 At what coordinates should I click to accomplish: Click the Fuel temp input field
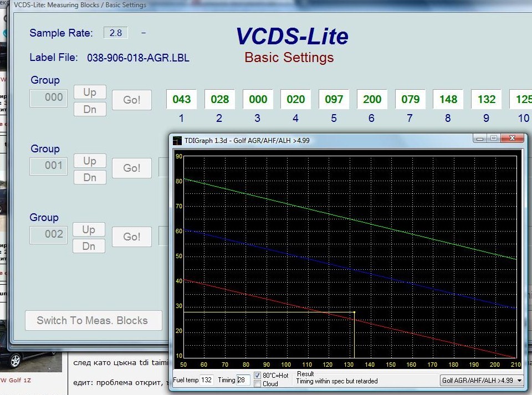(206, 380)
